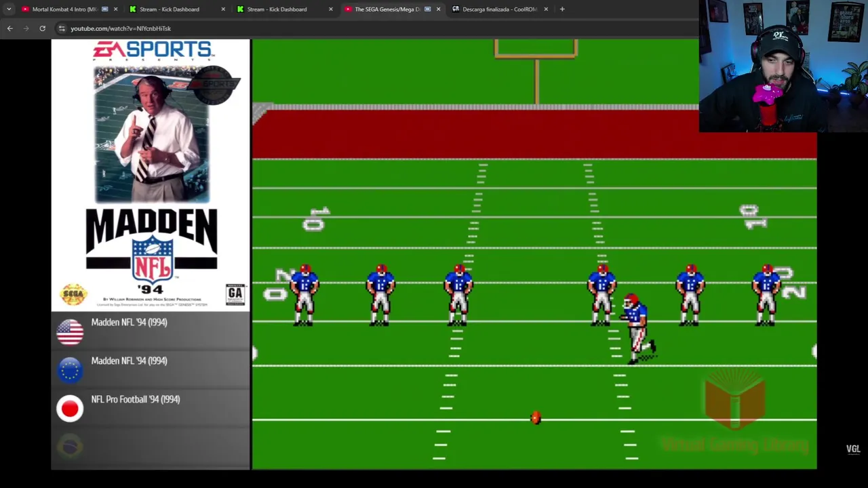Close the Descarga finalizada CoolROM tab
Viewport: 868px width, 488px height.
tap(546, 9)
